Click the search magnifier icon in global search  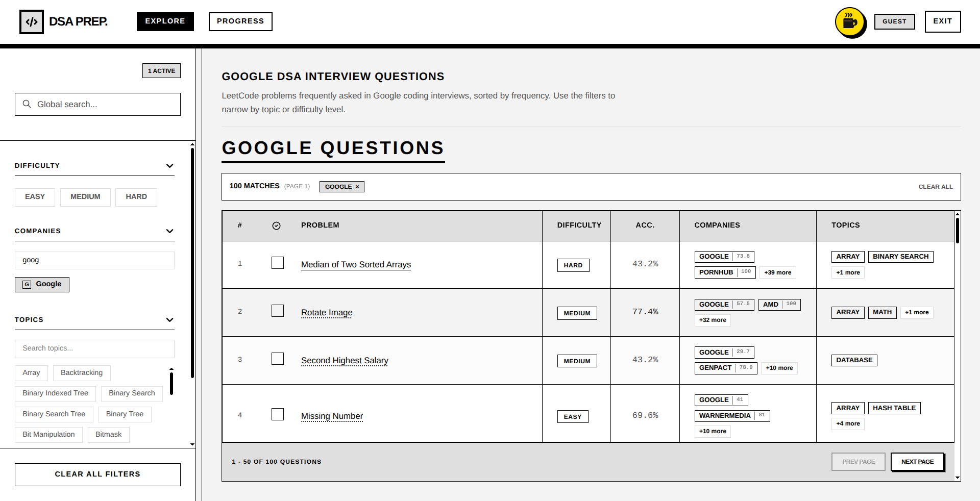click(27, 104)
